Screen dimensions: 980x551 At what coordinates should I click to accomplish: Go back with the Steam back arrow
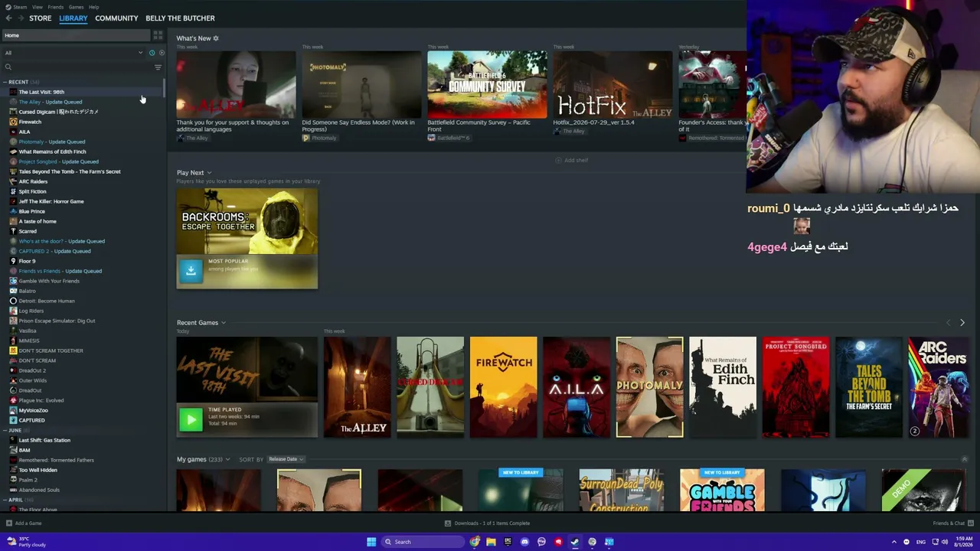9,18
